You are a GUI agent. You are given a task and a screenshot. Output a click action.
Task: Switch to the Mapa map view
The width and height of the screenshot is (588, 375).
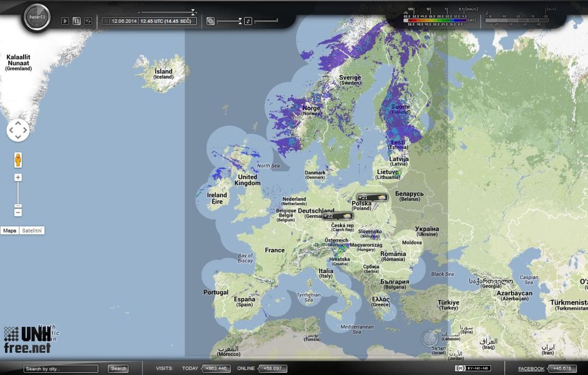9,231
